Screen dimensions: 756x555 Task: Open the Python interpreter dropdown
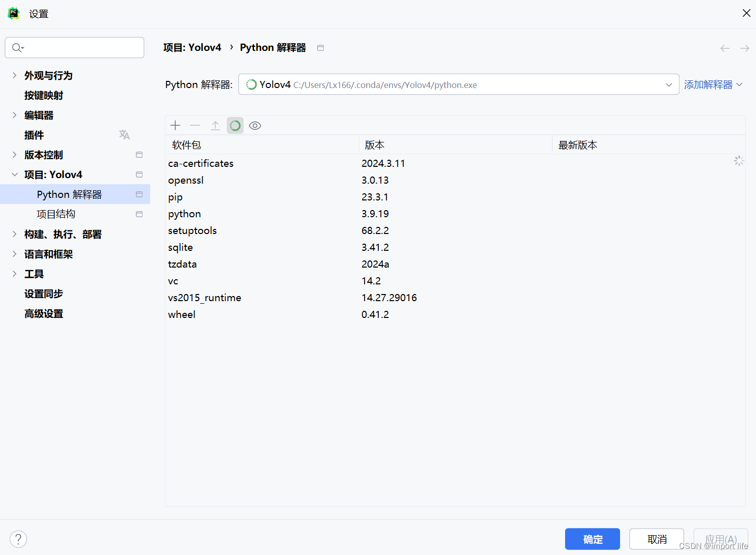[x=459, y=84]
